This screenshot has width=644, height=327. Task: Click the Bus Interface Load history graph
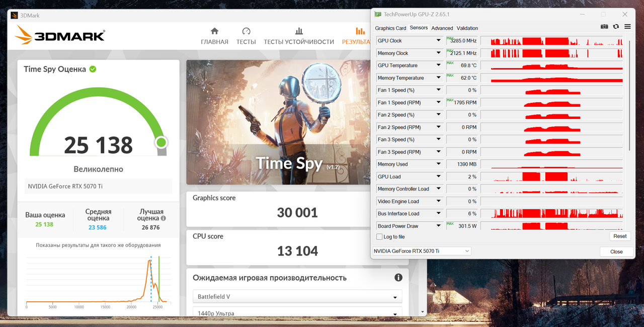tap(551, 214)
